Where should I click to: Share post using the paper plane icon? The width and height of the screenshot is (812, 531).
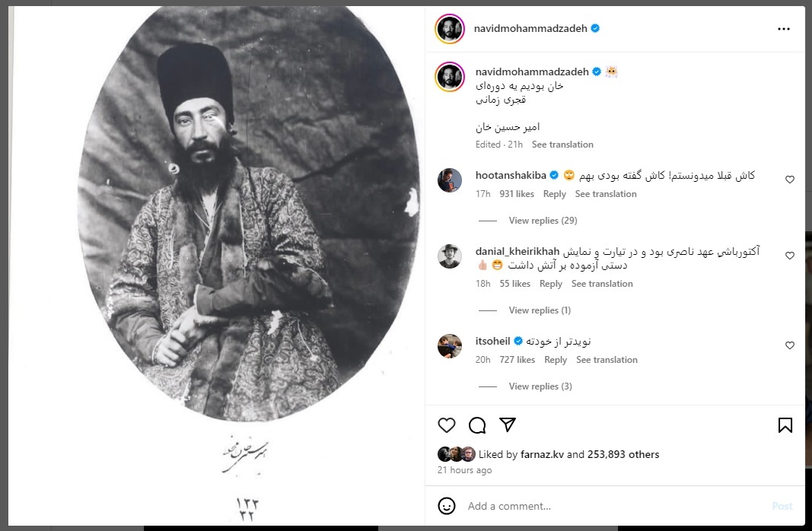coord(508,425)
